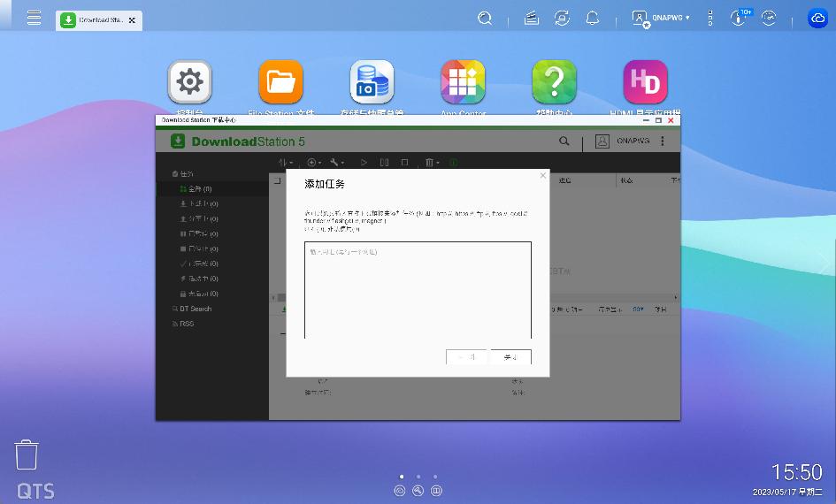This screenshot has height=504, width=836.
Task: Collapse the tasks section header in sidebar
Action: click(x=183, y=173)
